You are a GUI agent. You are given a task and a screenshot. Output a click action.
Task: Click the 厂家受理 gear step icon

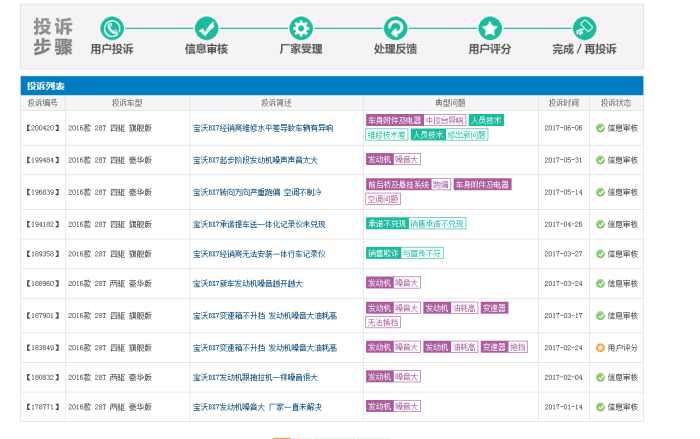[x=301, y=29]
